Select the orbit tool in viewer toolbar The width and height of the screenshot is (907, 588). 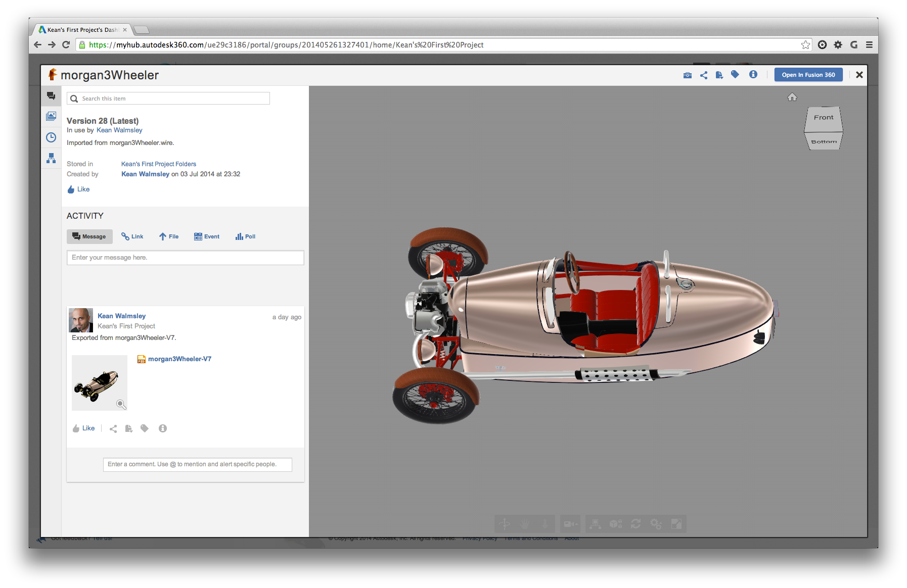(505, 524)
